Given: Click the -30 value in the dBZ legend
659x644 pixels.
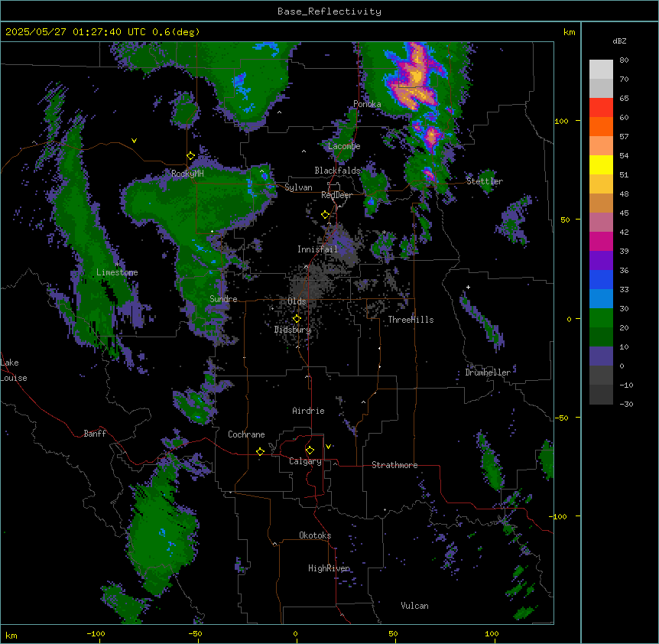Looking at the screenshot, I should 626,405.
